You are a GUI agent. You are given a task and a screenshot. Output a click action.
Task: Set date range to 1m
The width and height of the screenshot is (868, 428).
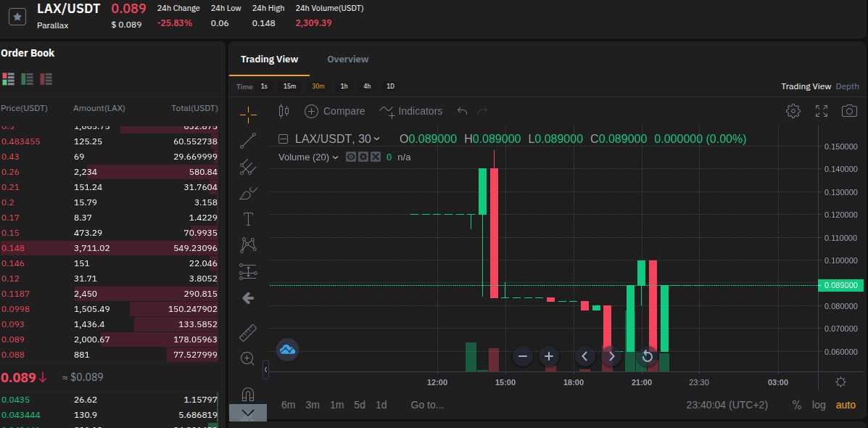[336, 405]
